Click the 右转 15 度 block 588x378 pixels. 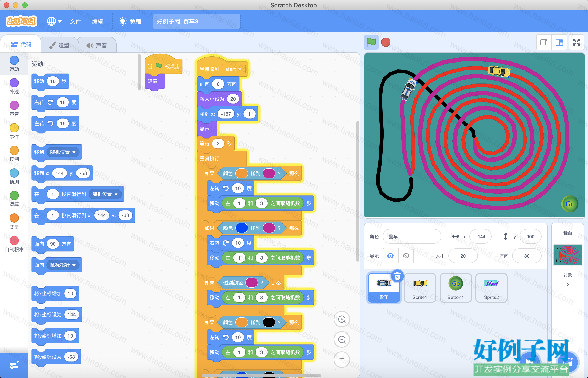coord(55,102)
